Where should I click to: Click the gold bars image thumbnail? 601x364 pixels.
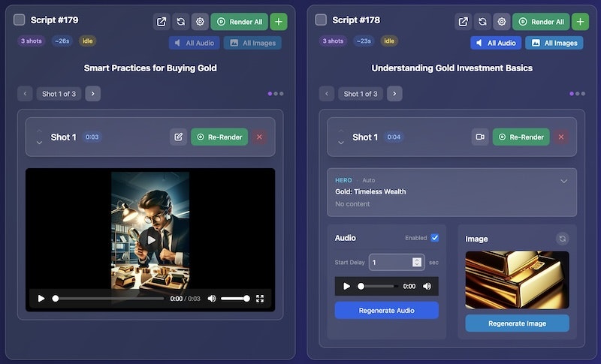click(517, 280)
